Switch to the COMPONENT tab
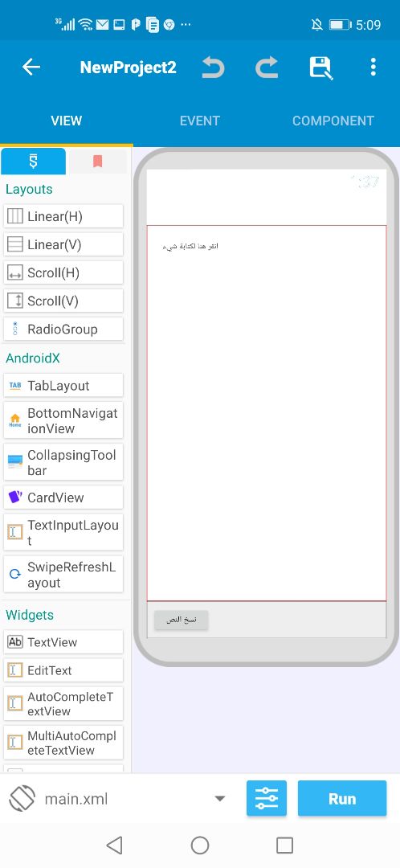Screen dimensions: 400x868 pyautogui.click(x=333, y=121)
